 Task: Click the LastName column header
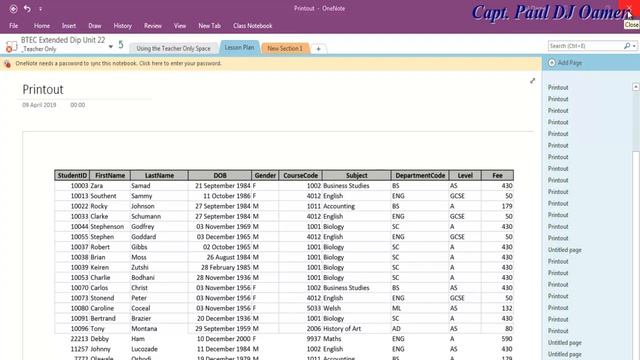point(159,176)
